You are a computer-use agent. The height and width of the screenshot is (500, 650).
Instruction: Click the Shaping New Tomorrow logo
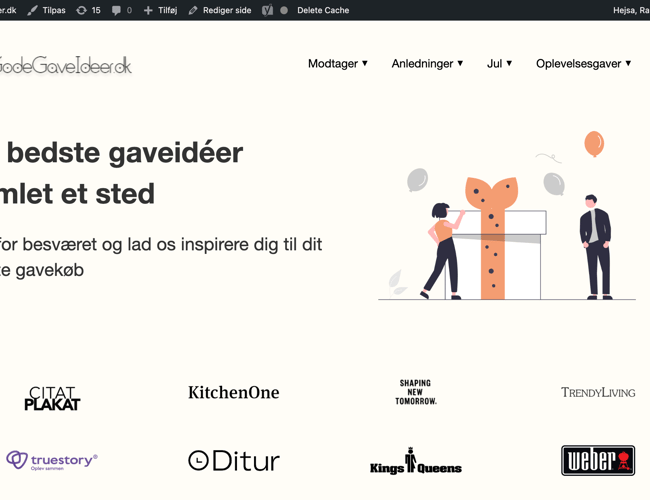[x=416, y=392]
